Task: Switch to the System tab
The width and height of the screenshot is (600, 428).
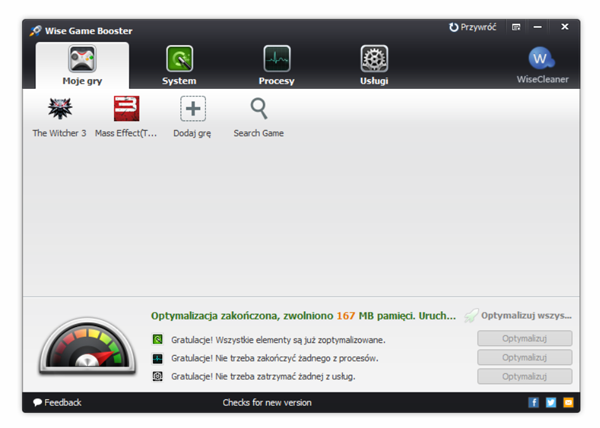Action: point(179,66)
